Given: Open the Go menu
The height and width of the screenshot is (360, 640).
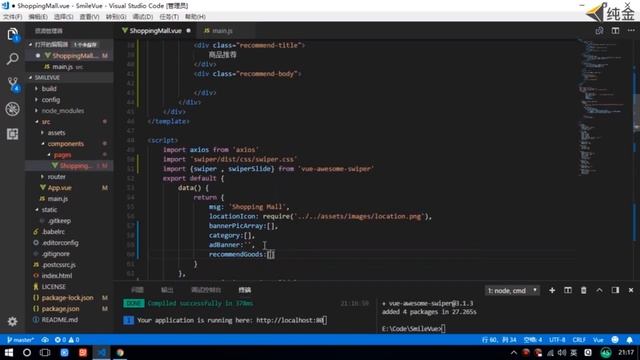Looking at the screenshot, I should coord(116,17).
